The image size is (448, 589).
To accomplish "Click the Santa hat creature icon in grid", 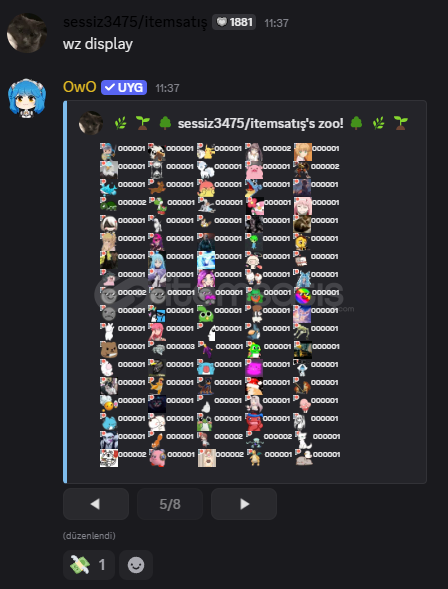I will tap(254, 386).
